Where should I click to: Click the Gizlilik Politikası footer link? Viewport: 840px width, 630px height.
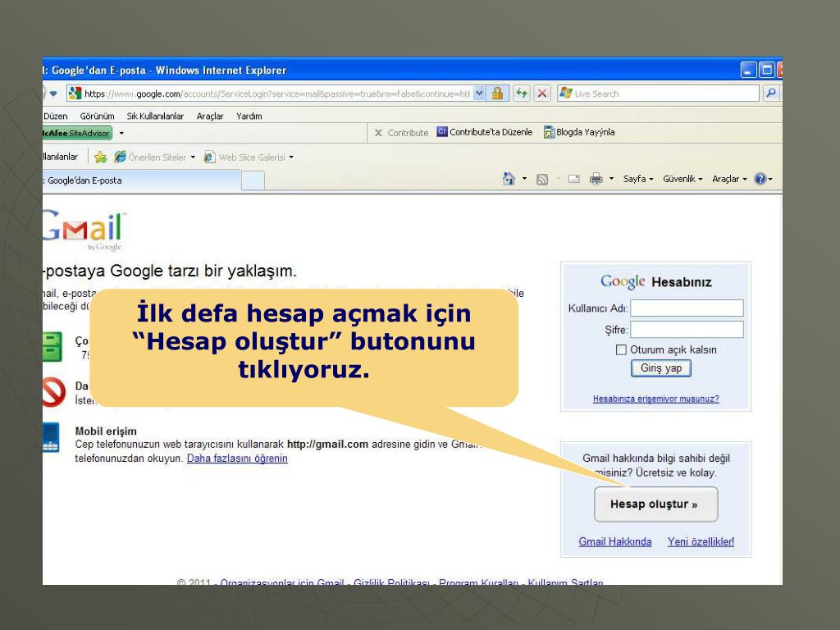(391, 582)
